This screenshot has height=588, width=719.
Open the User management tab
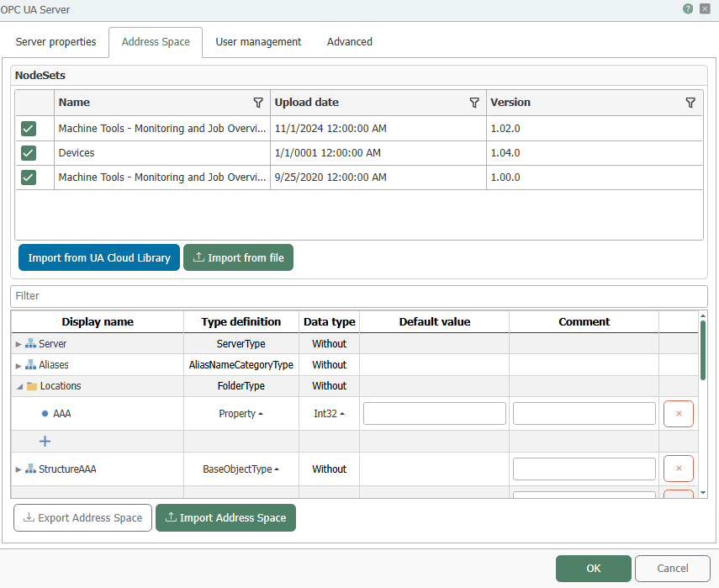[x=258, y=42]
